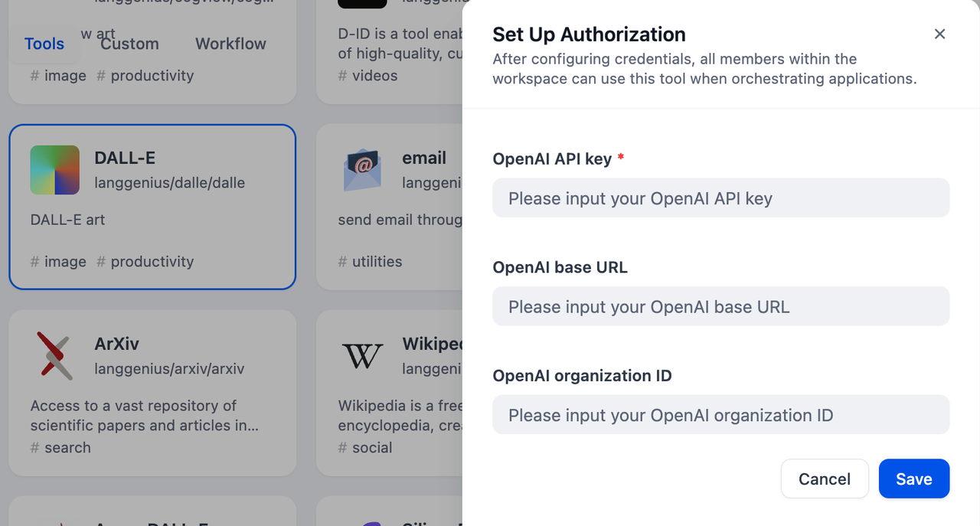Click the productivity tag on DALL-E card
Viewport: 980px width, 526px height.
click(145, 262)
